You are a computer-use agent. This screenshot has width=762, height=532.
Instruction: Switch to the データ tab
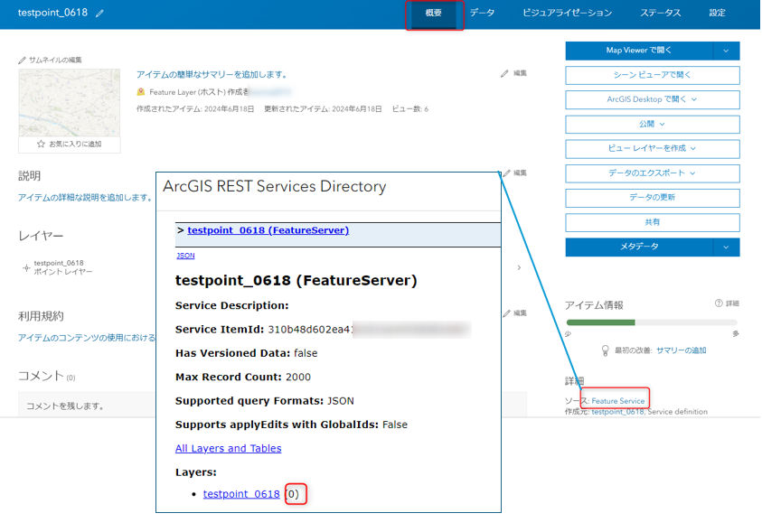[x=482, y=14]
